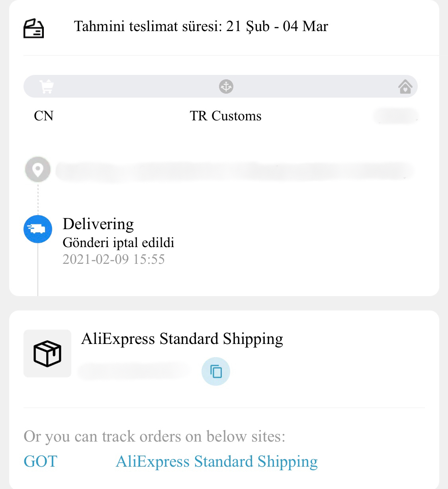The width and height of the screenshot is (448, 489).
Task: Tap the blue delivery truck icon
Action: coord(38,229)
